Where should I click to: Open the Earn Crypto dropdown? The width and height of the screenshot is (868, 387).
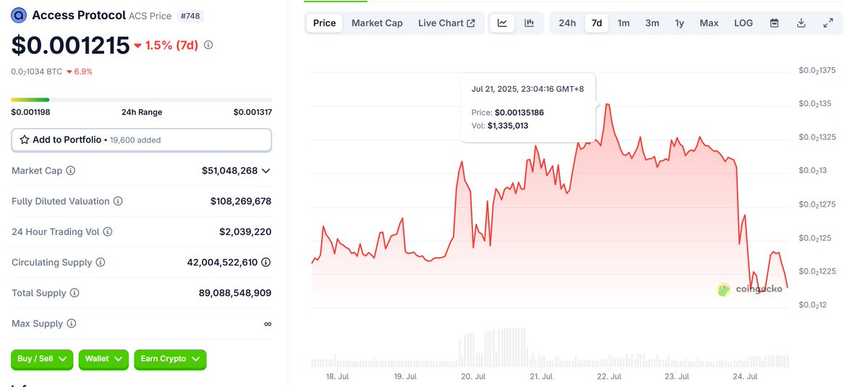[170, 359]
